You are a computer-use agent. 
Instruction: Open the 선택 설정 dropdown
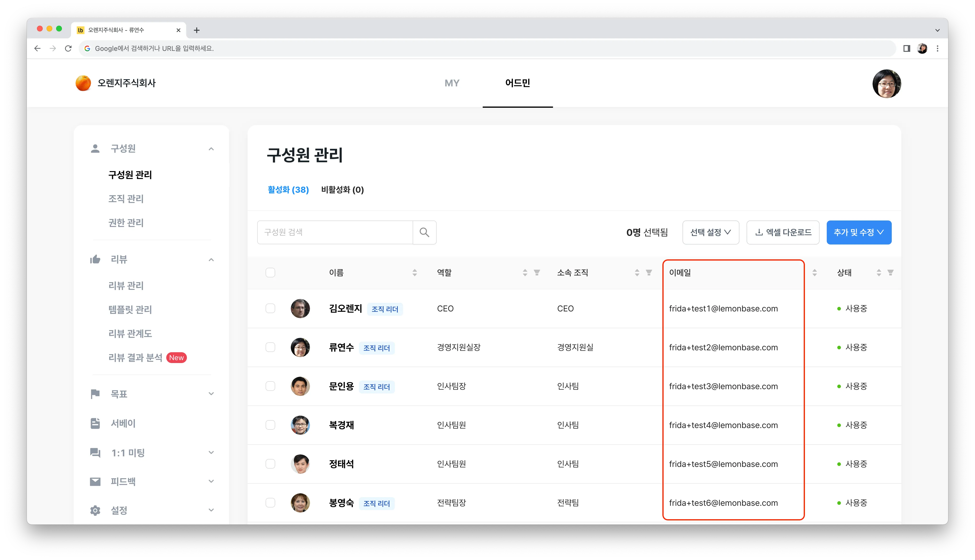(710, 232)
